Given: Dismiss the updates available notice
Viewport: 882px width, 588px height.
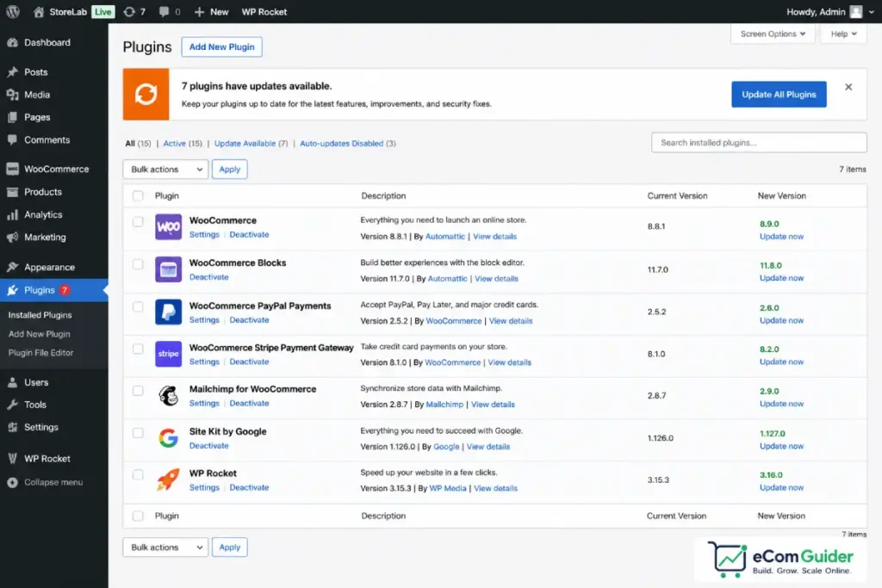Looking at the screenshot, I should tap(848, 87).
